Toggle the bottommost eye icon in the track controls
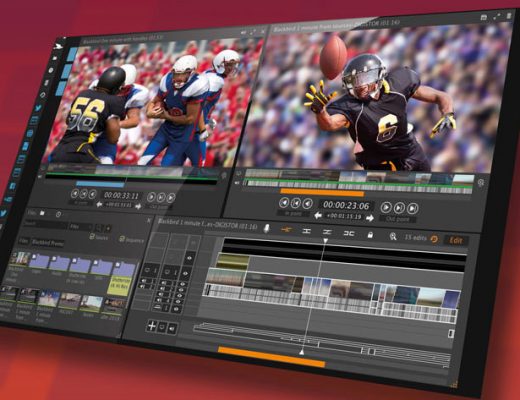 176,310
